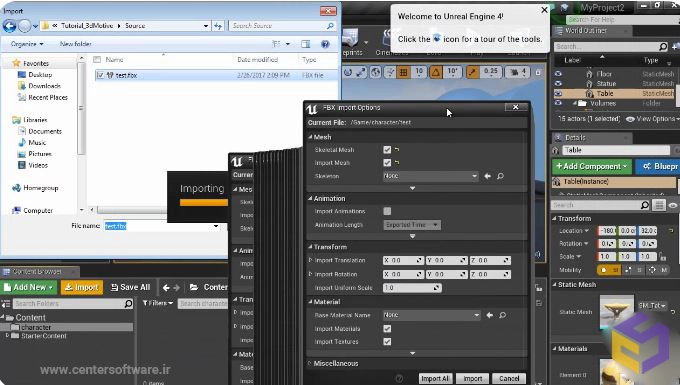Hide the Statue actor via eye icon
Viewport: 680px width, 385px height.
pos(558,83)
